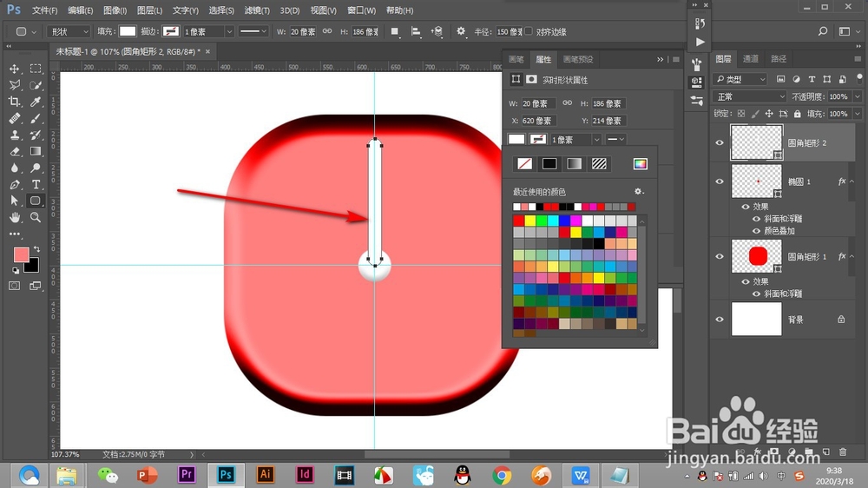
Task: Hide the 圆角矩形 2 layer
Action: click(720, 143)
